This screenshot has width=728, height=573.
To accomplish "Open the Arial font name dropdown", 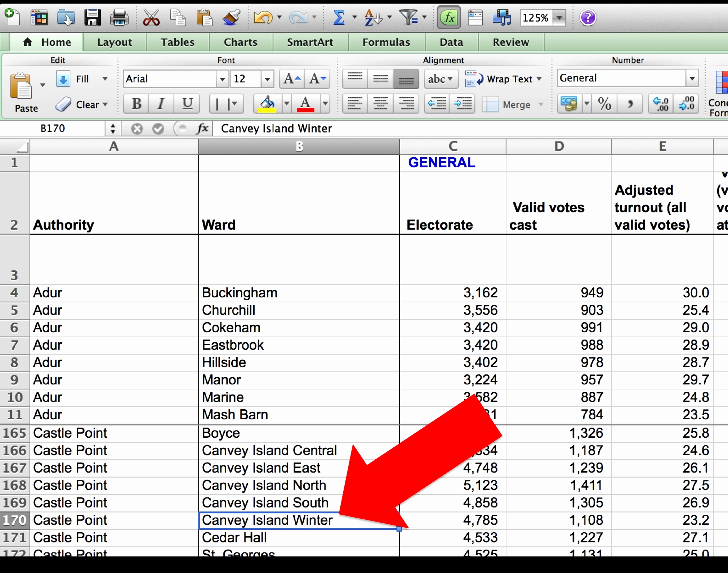I will 222,79.
